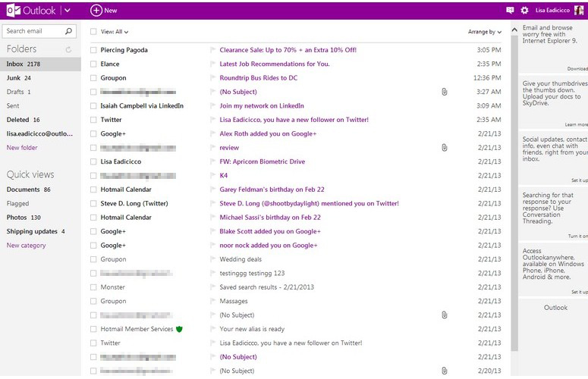
Task: Flag the testinggg testingg 123 message
Action: 212,273
